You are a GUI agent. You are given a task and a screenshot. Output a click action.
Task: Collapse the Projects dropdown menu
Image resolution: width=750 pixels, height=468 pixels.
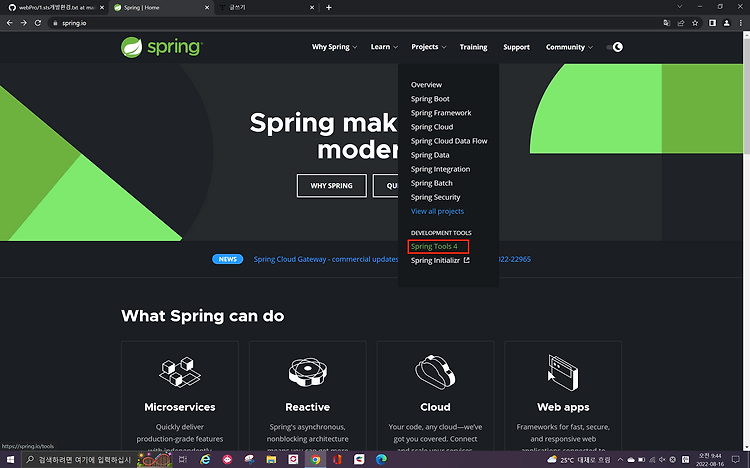[429, 47]
